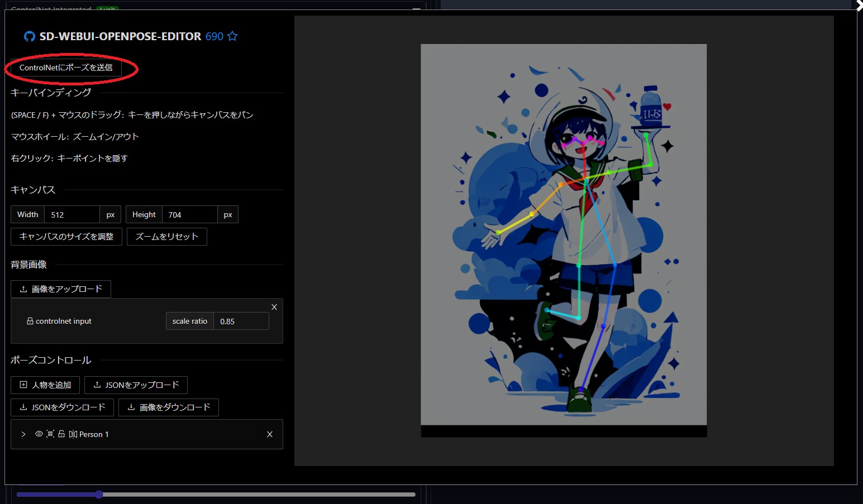Viewport: 863px width, 504px height.
Task: Click the star icon beside 690
Action: [x=232, y=36]
